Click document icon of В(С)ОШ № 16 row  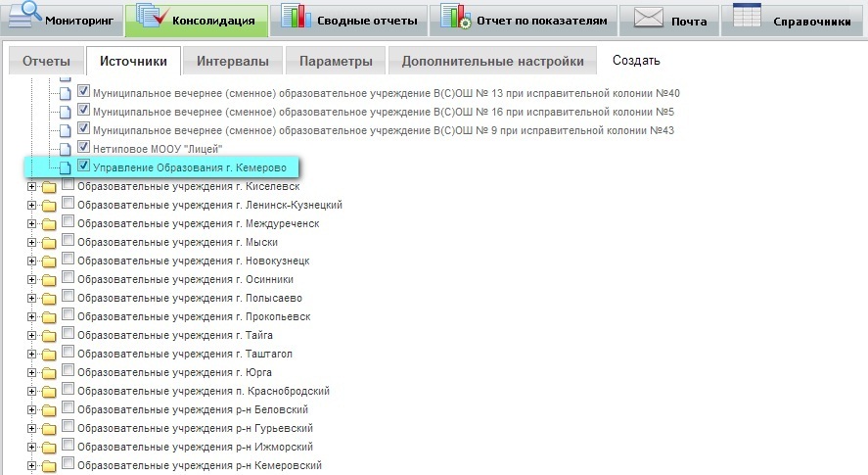tap(66, 113)
